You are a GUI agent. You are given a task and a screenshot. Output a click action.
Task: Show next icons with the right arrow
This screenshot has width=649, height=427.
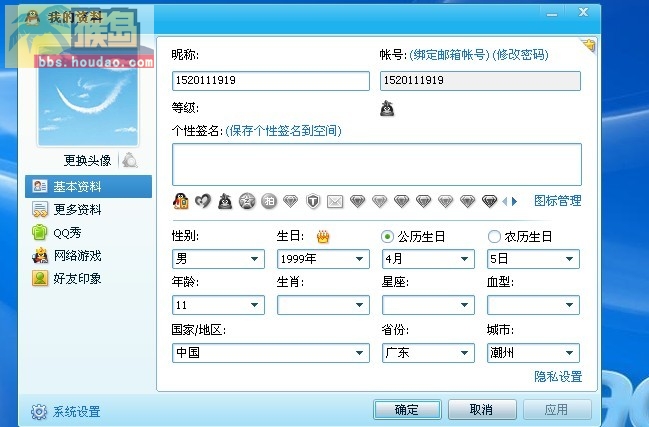point(514,202)
